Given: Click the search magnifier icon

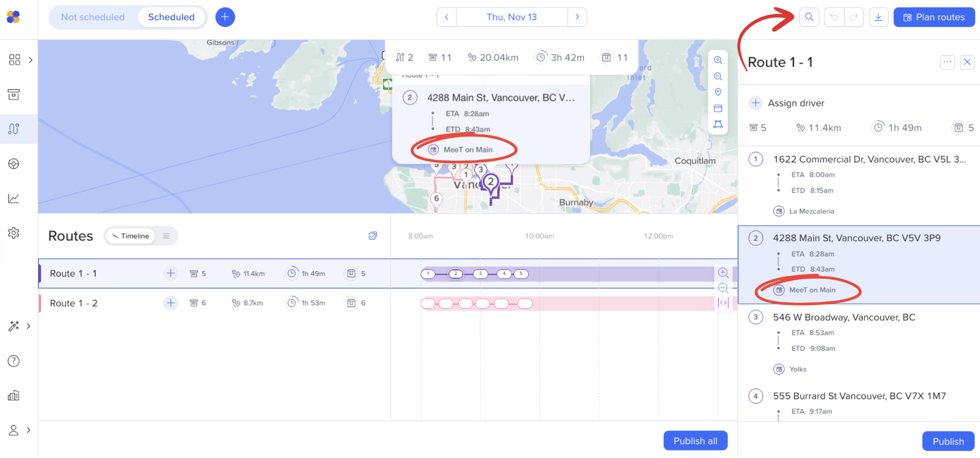Looking at the screenshot, I should point(809,17).
